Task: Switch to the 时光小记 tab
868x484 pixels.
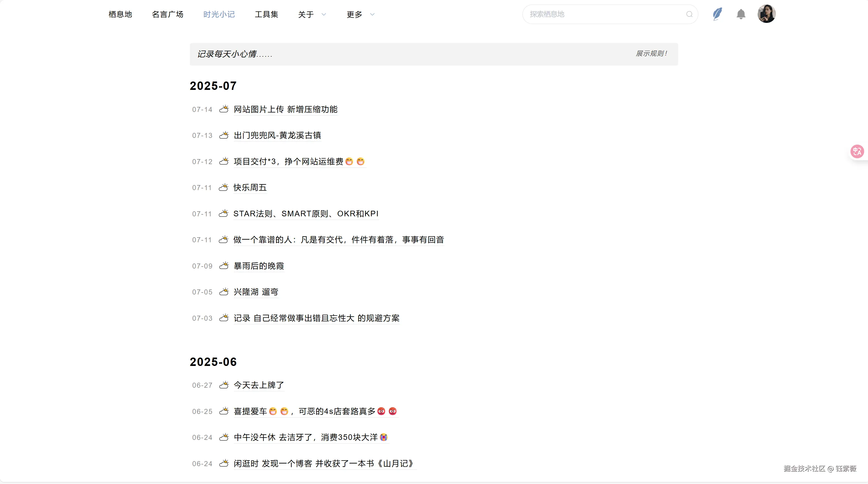Action: coord(219,14)
